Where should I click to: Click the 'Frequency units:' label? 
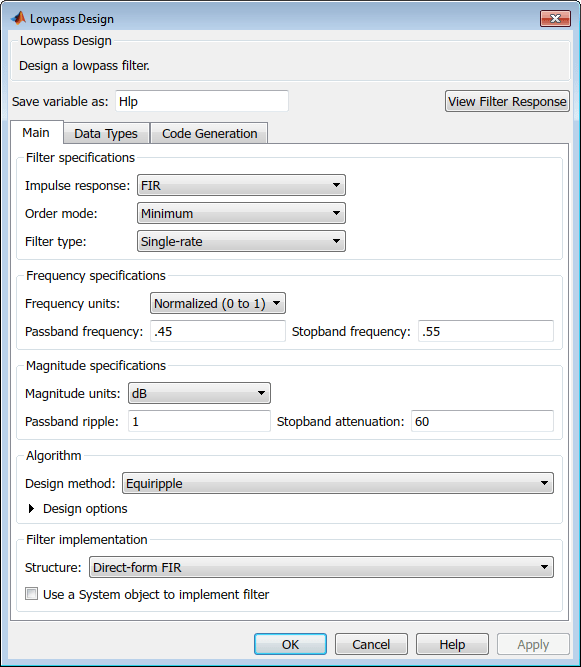(72, 303)
